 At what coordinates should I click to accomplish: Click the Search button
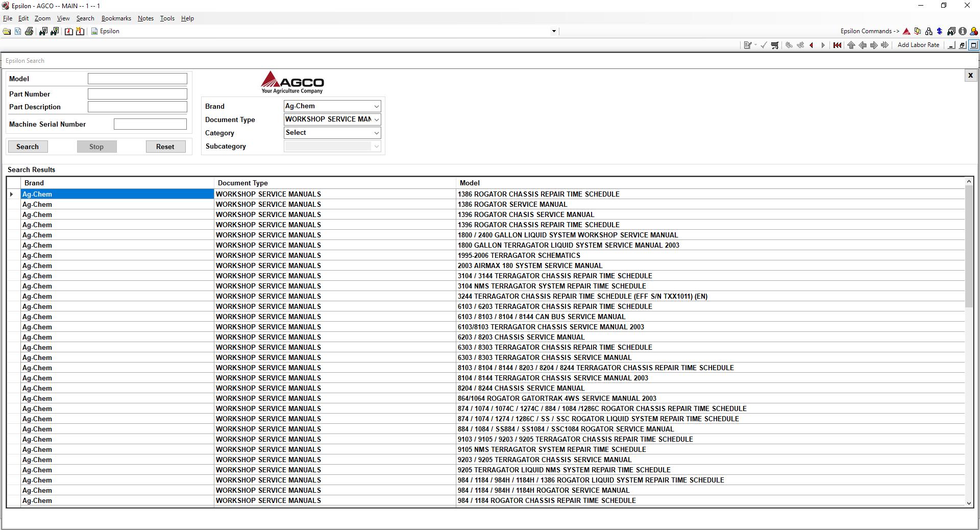tap(28, 147)
